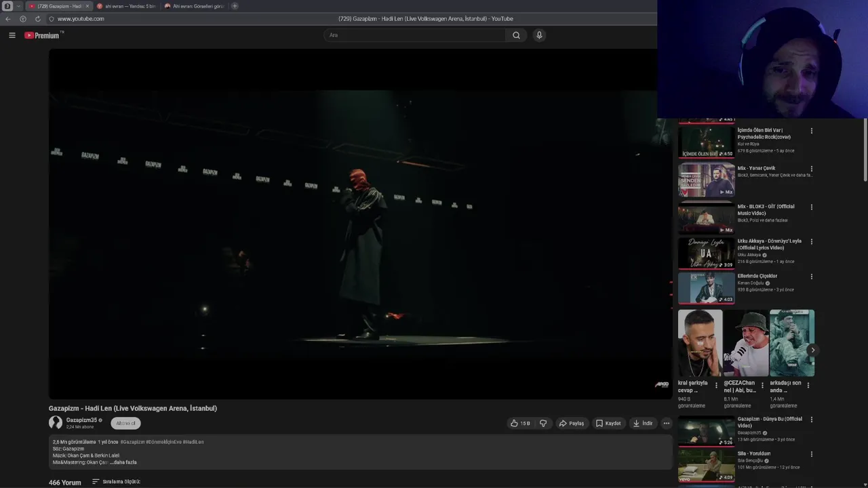Open options for İçimde Ölen Biri Var
Image resolution: width=868 pixels, height=488 pixels.
(812, 131)
